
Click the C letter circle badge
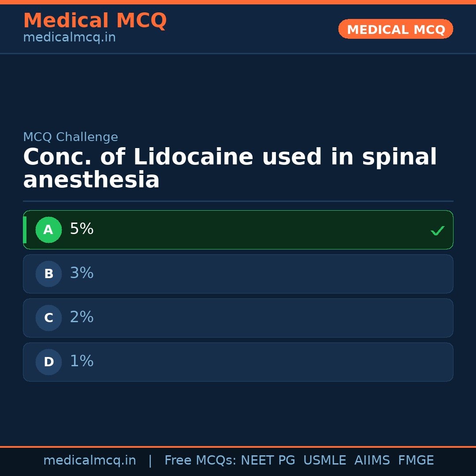[48, 318]
